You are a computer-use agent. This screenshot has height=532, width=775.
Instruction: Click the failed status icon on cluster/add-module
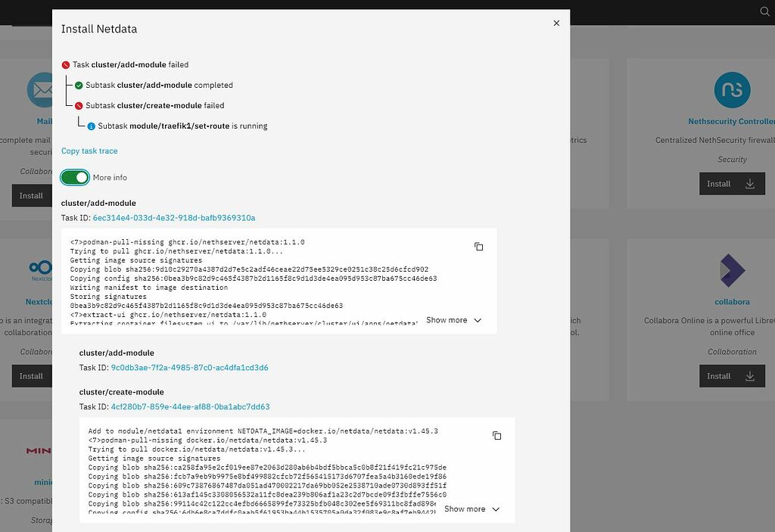67,64
